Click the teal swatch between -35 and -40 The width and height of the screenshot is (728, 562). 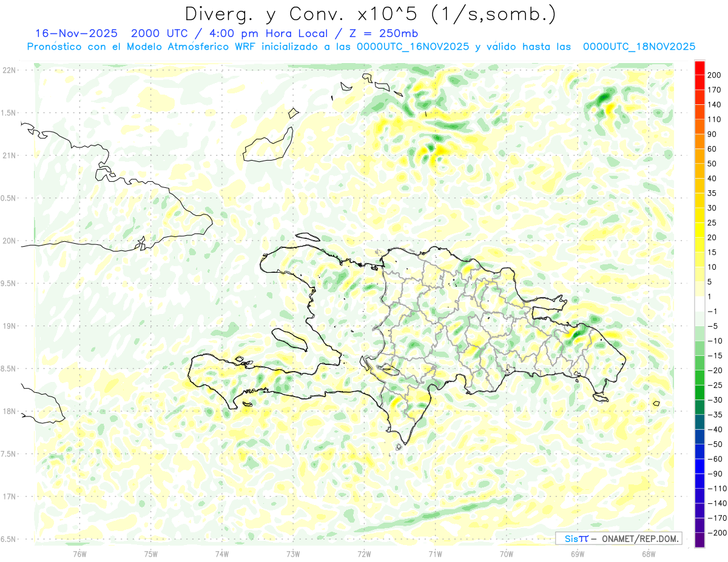[x=700, y=423]
